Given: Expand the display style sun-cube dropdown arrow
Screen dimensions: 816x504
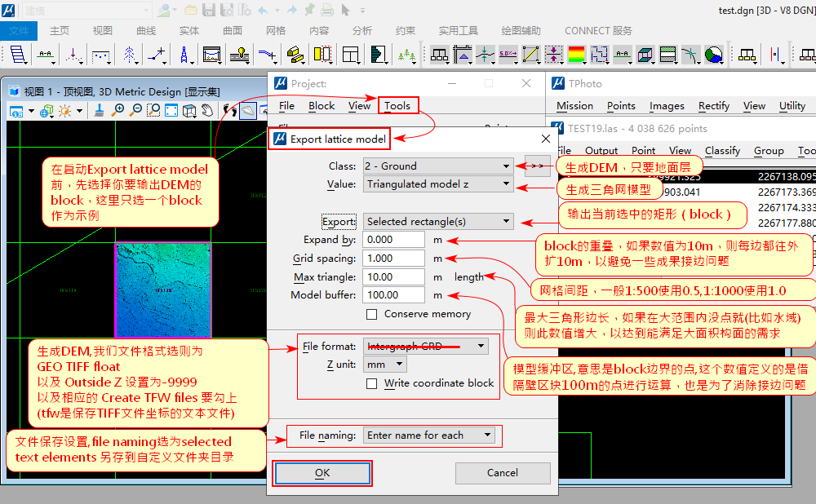Looking at the screenshot, I should point(80,111).
